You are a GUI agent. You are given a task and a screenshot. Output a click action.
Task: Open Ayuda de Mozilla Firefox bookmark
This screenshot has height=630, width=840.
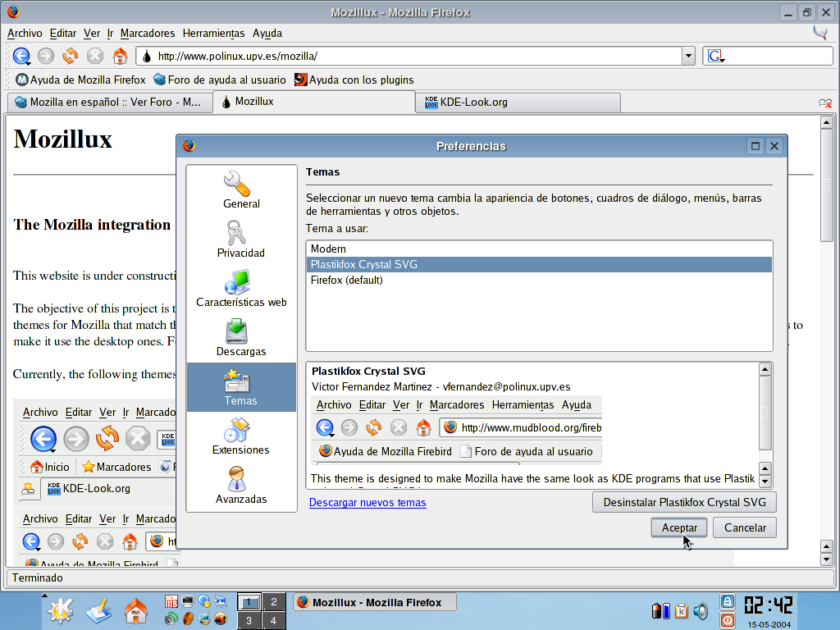tap(81, 80)
